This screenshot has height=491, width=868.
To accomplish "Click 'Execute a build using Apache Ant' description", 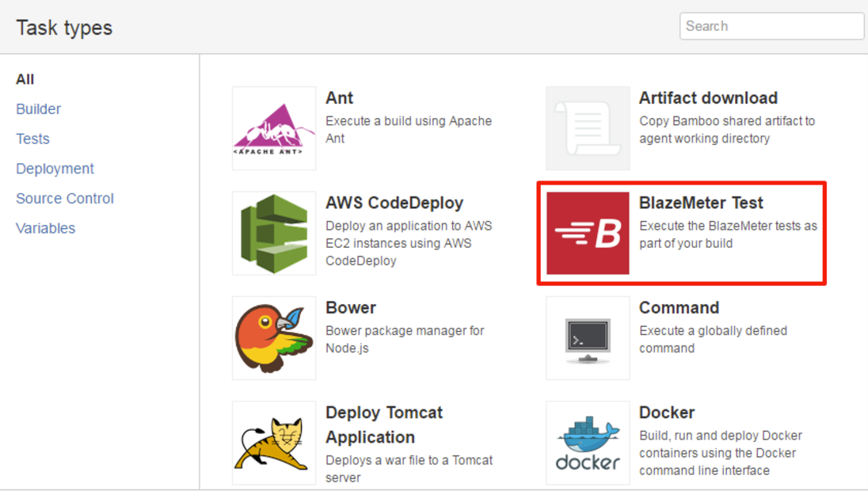I will coord(409,130).
